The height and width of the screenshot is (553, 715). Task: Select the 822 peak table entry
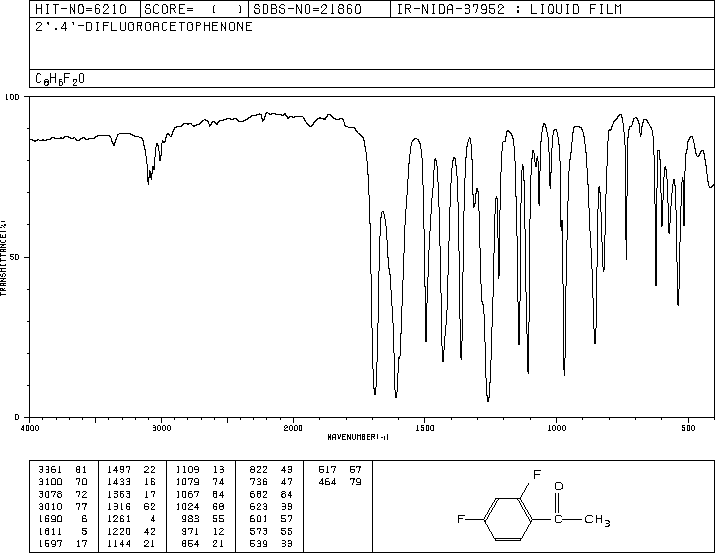tap(271, 470)
